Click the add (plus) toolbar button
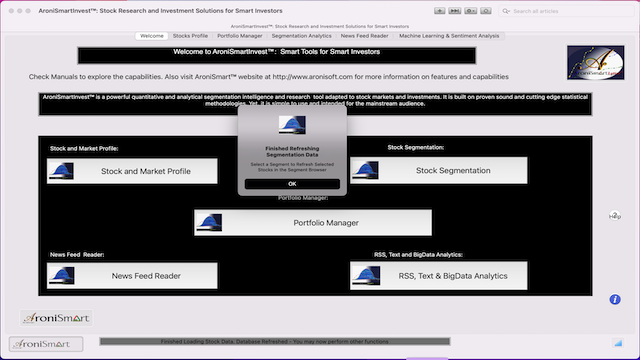 click(x=440, y=11)
